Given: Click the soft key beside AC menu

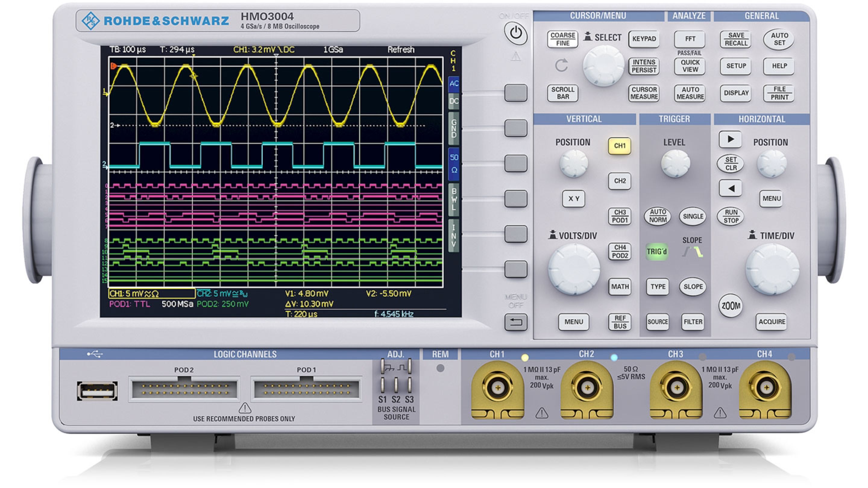Looking at the screenshot, I should (x=516, y=93).
